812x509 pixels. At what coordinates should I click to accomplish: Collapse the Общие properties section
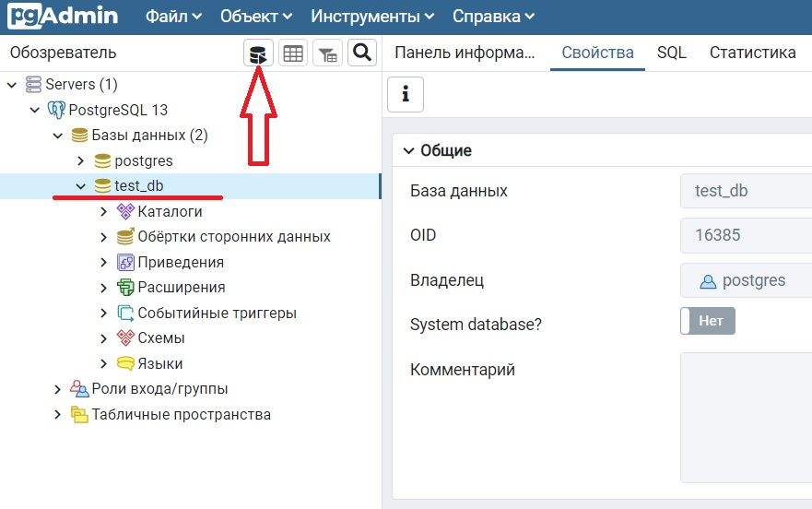tap(408, 151)
